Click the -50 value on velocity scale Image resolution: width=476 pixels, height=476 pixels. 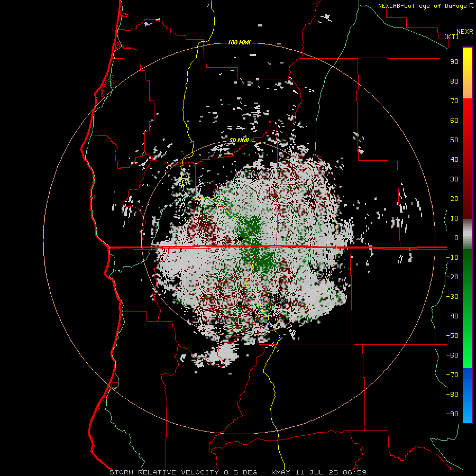pyautogui.click(x=452, y=336)
